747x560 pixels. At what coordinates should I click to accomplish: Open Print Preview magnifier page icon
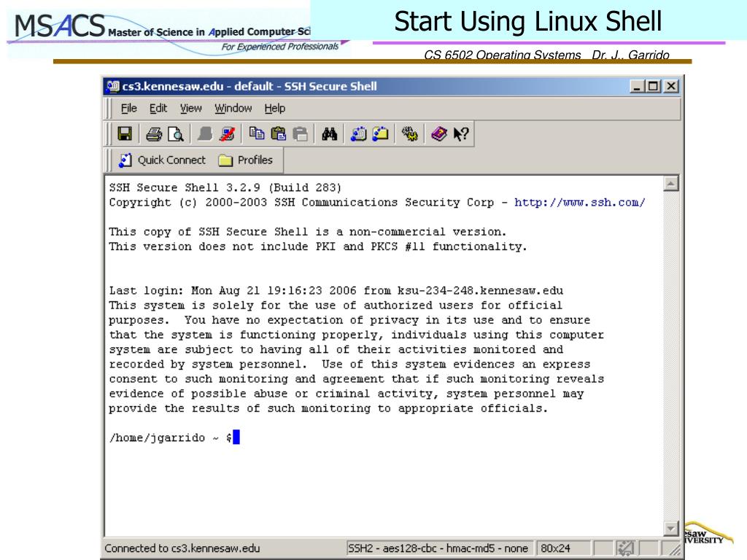click(175, 134)
